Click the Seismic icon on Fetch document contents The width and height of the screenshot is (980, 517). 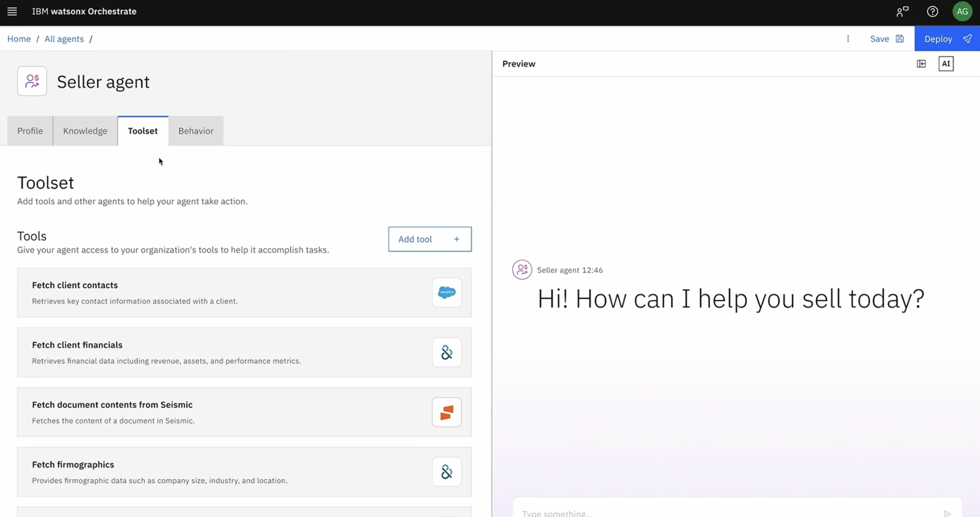[x=446, y=412]
